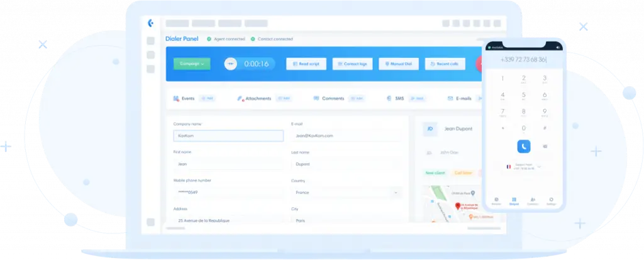This screenshot has width=644, height=260.
Task: Click the New client tag
Action: tap(434, 172)
